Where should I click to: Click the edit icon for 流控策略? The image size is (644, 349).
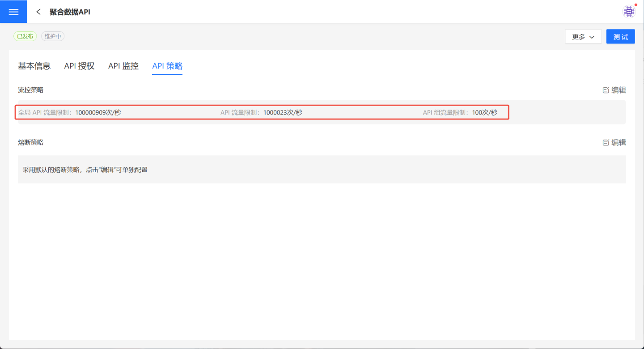(606, 90)
